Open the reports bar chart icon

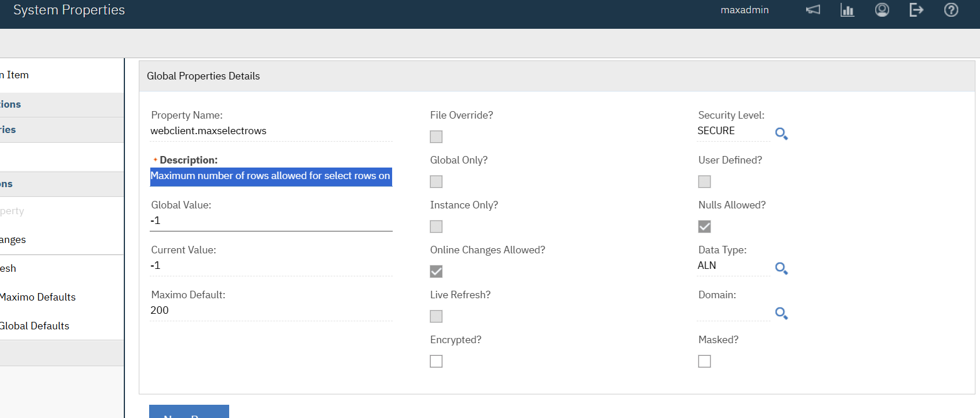[847, 10]
